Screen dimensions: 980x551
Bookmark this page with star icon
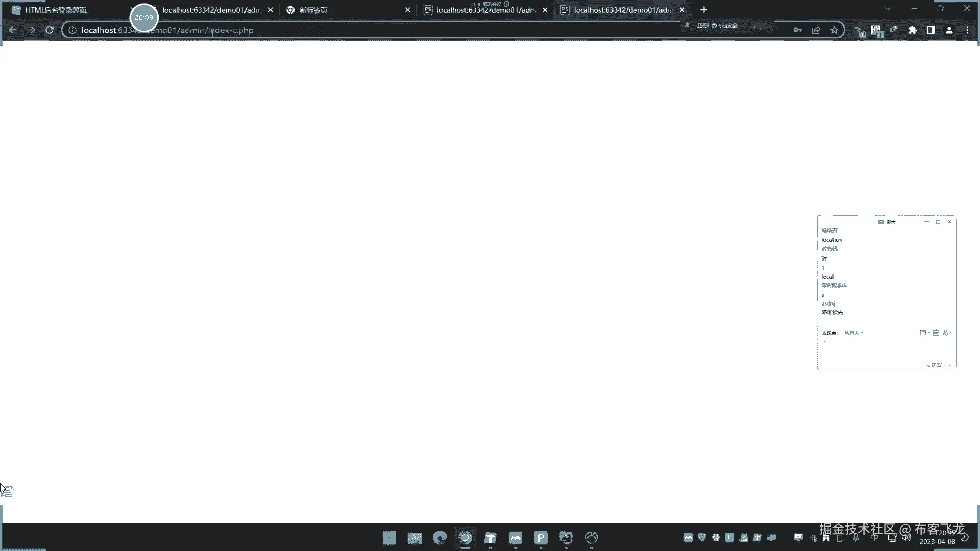pyautogui.click(x=834, y=30)
